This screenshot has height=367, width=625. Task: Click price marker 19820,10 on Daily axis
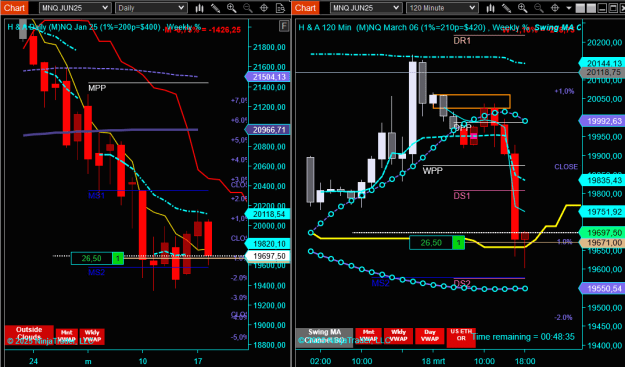coord(267,243)
